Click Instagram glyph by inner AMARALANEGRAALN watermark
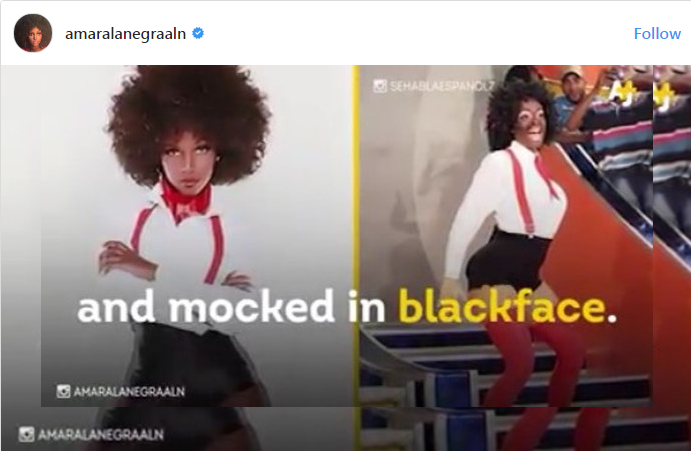The image size is (691, 451). [x=63, y=391]
